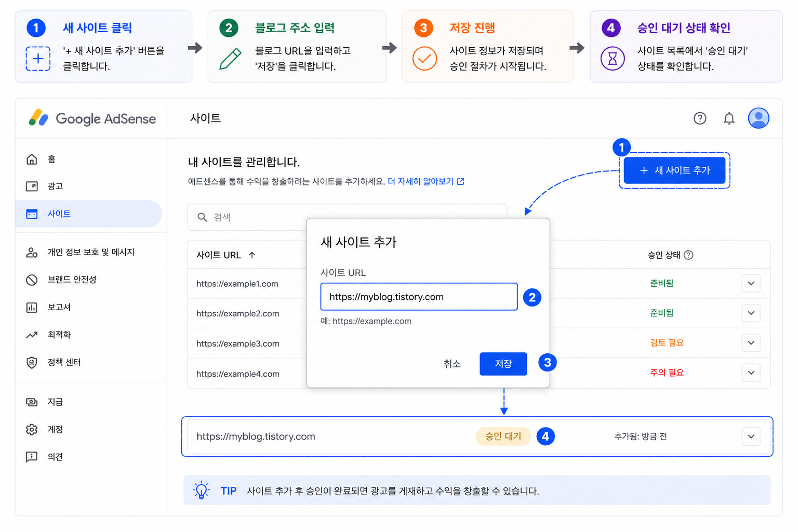Click 예: https://example.com hint text
Screen dimensions: 798x532
click(366, 321)
